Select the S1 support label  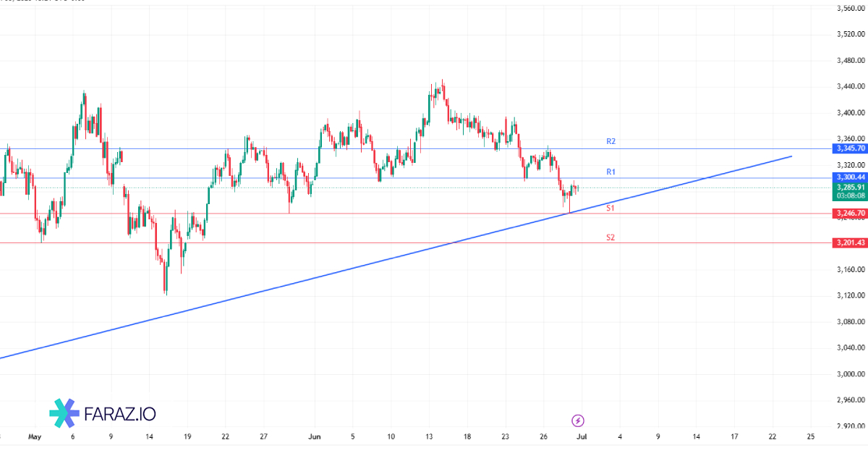click(610, 208)
